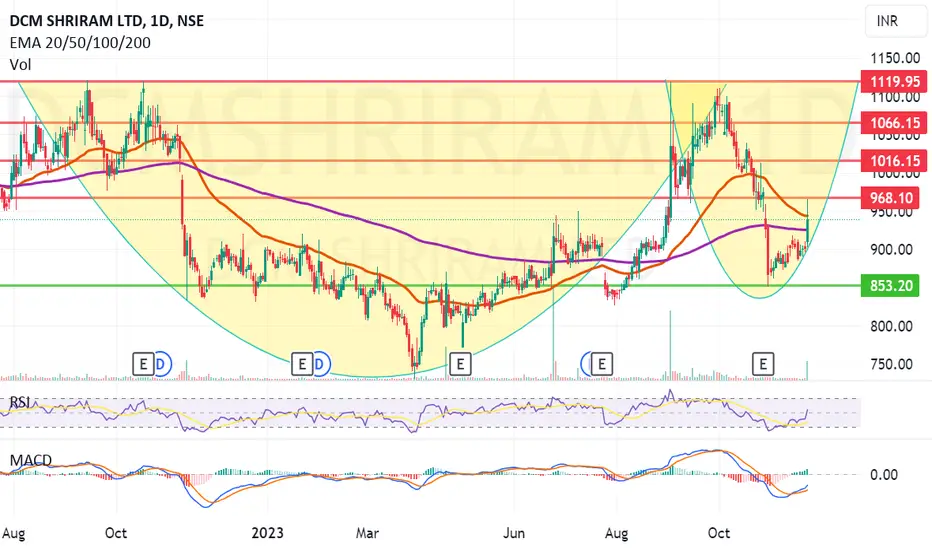
Task: Click the DCM SHRIRAM LTD, 1D, NSE title
Action: (106, 21)
